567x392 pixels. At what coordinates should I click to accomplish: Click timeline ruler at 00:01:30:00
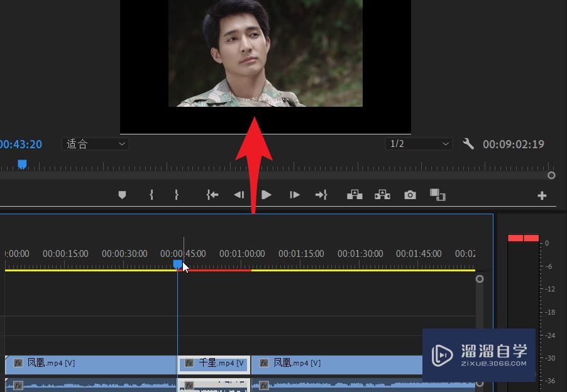click(360, 254)
